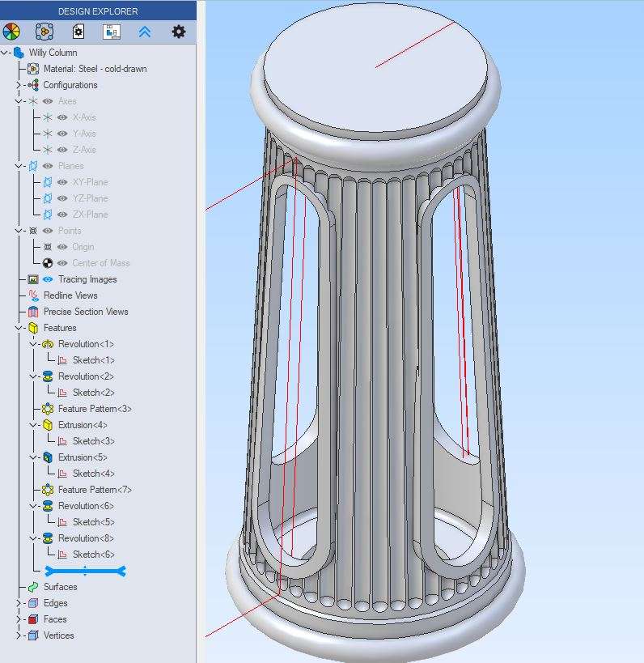
Task: Click the Extrusion<4> feature icon
Action: (48, 425)
